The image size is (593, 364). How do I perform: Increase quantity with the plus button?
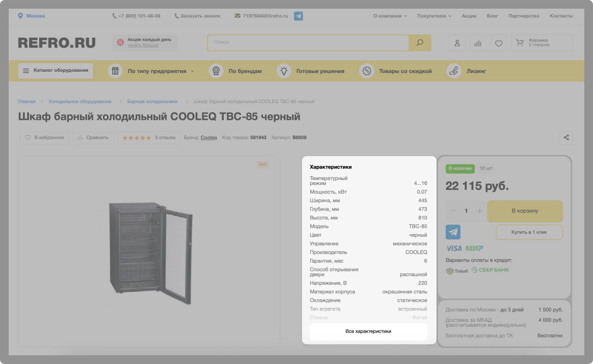(480, 211)
